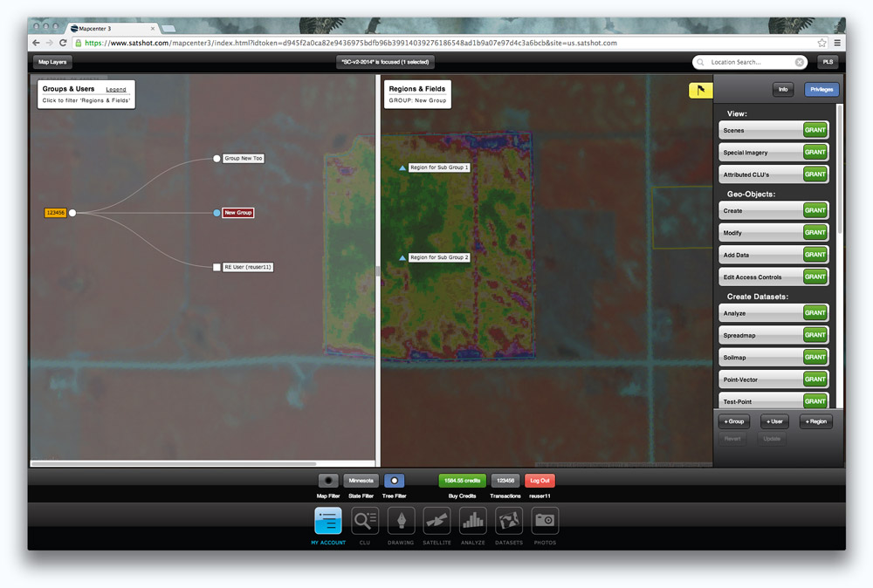Open the Minnesota State Filter selector
This screenshot has width=873, height=588.
point(361,481)
